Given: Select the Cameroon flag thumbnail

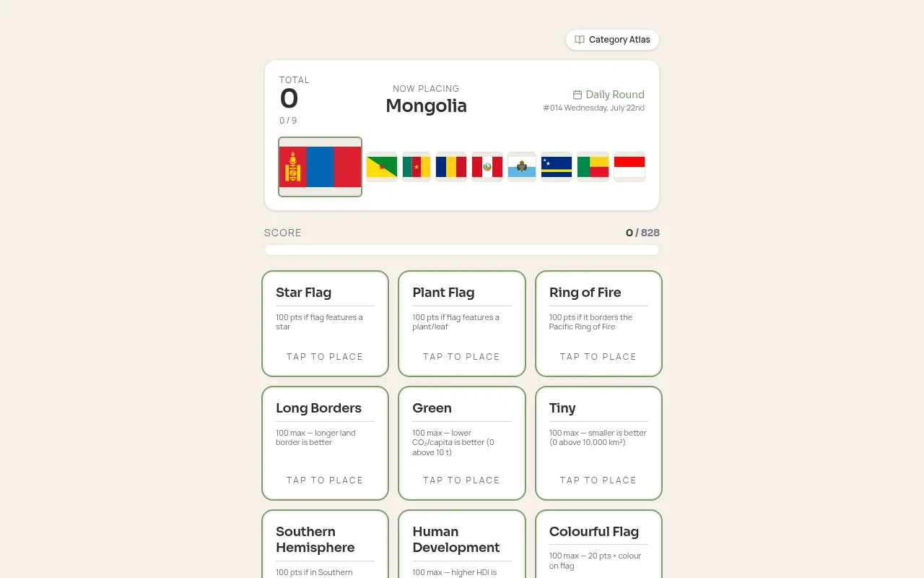Looking at the screenshot, I should click(417, 167).
